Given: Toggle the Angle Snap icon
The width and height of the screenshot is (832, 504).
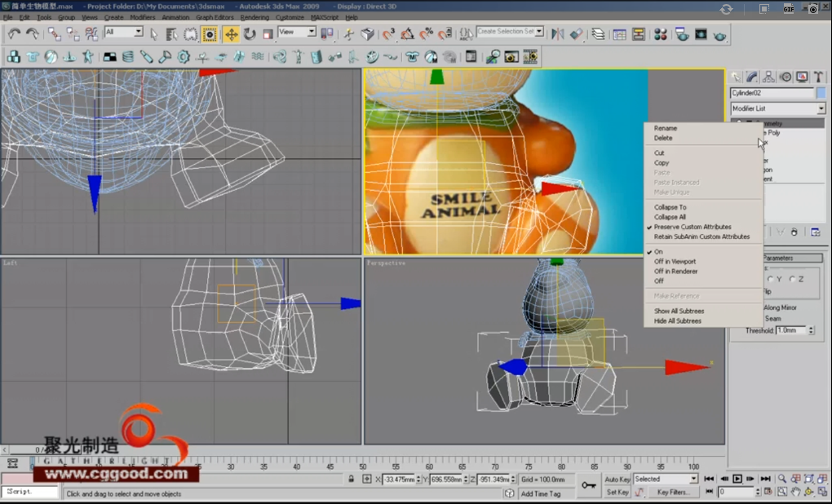Looking at the screenshot, I should coord(407,34).
